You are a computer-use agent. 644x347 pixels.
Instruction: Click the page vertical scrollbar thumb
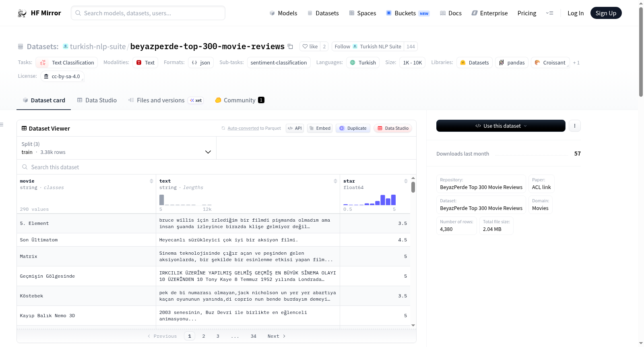641,52
